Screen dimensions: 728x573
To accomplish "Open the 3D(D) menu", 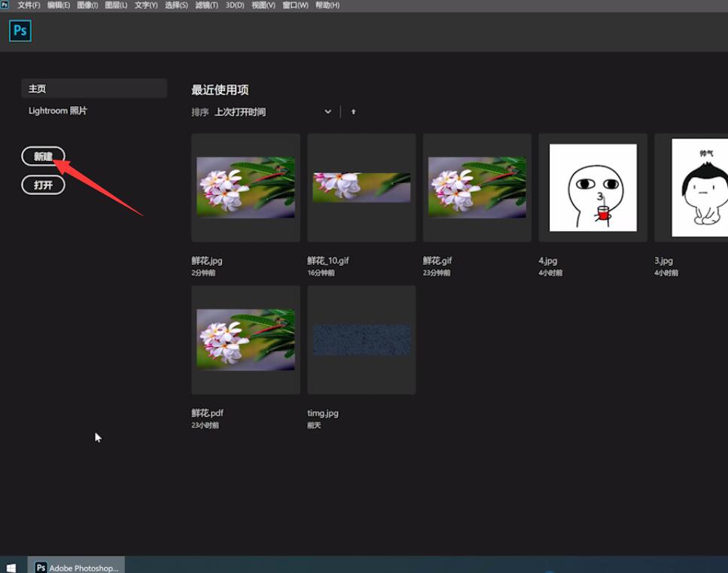I will coord(235,5).
